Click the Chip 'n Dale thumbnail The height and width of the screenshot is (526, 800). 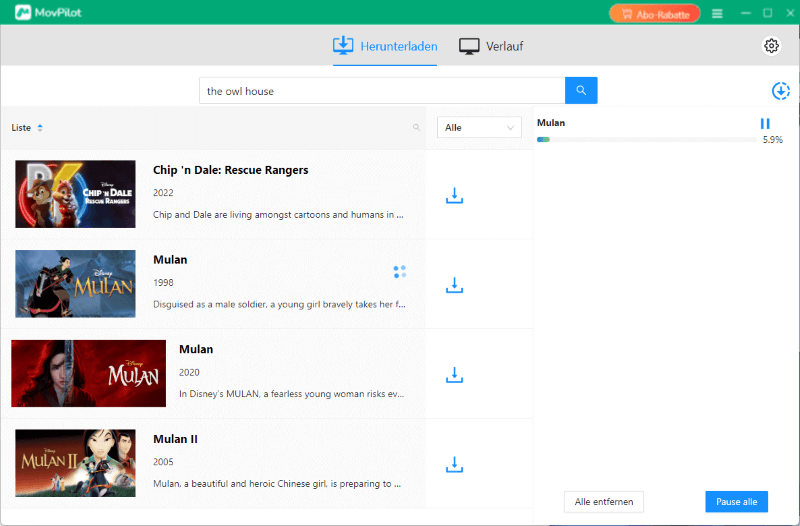(x=76, y=194)
